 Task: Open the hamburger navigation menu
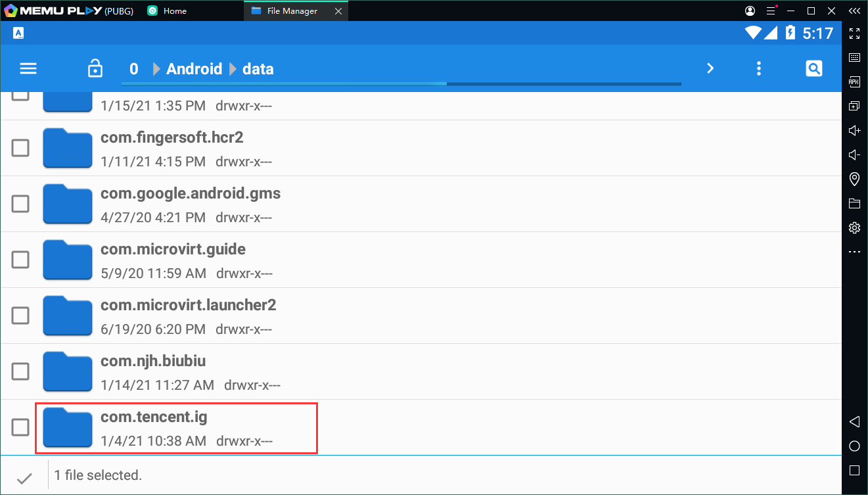pyautogui.click(x=28, y=68)
